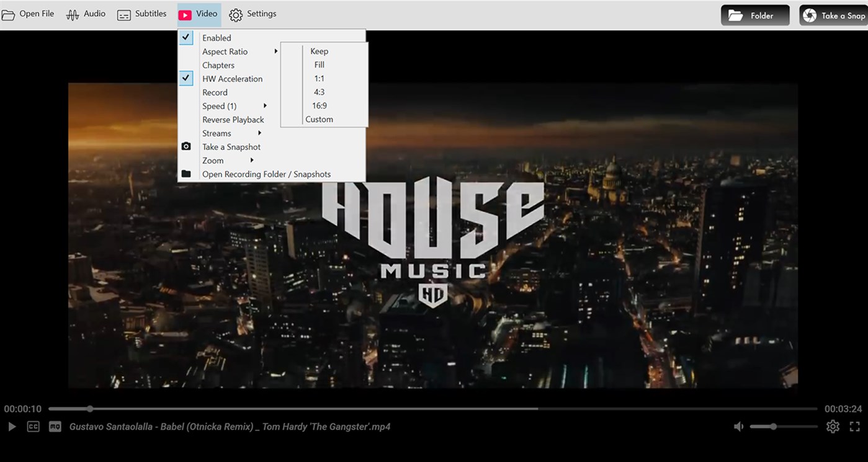Image resolution: width=868 pixels, height=462 pixels.
Task: Choose Open Recording Folder / Snapshots
Action: pos(267,174)
